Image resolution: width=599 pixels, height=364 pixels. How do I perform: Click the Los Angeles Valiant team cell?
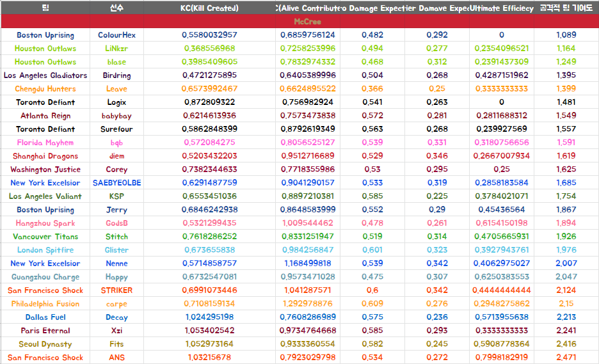[x=45, y=196]
